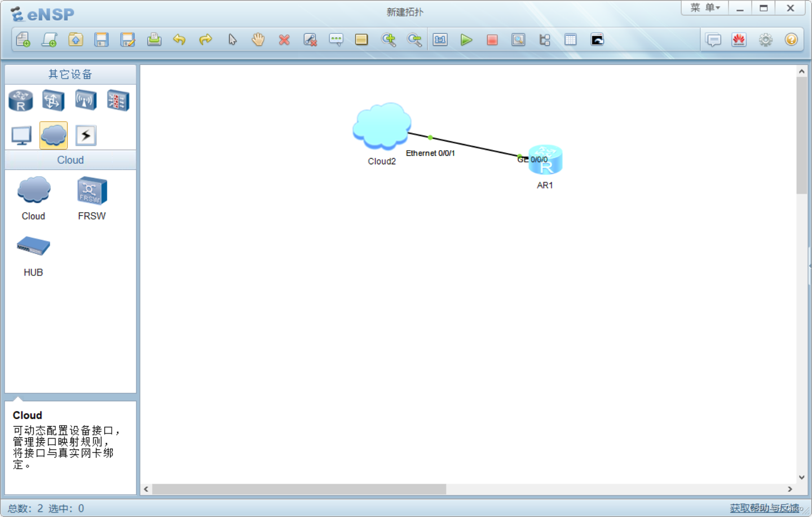Undo the last action
The image size is (812, 517).
tap(179, 40)
